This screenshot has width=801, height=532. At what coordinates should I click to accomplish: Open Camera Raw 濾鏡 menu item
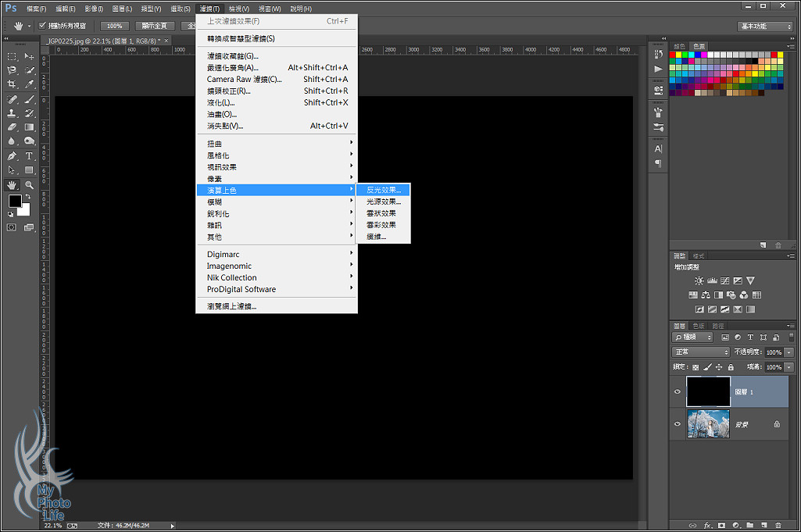pos(244,79)
